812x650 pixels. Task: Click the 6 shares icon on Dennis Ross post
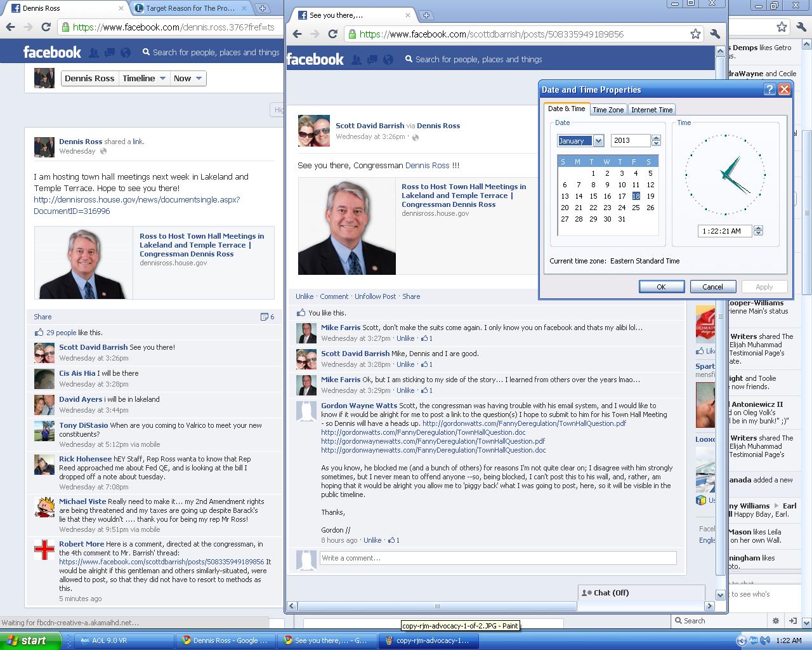click(267, 317)
